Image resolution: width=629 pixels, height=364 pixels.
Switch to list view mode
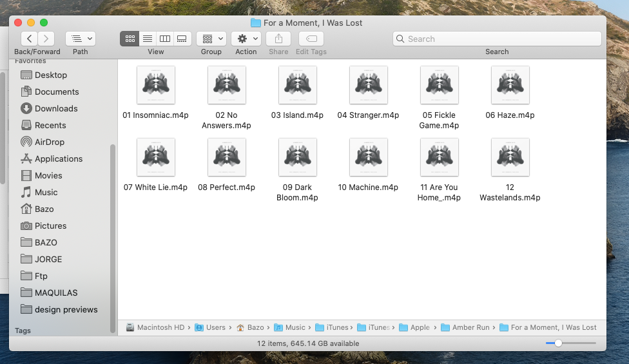click(147, 39)
